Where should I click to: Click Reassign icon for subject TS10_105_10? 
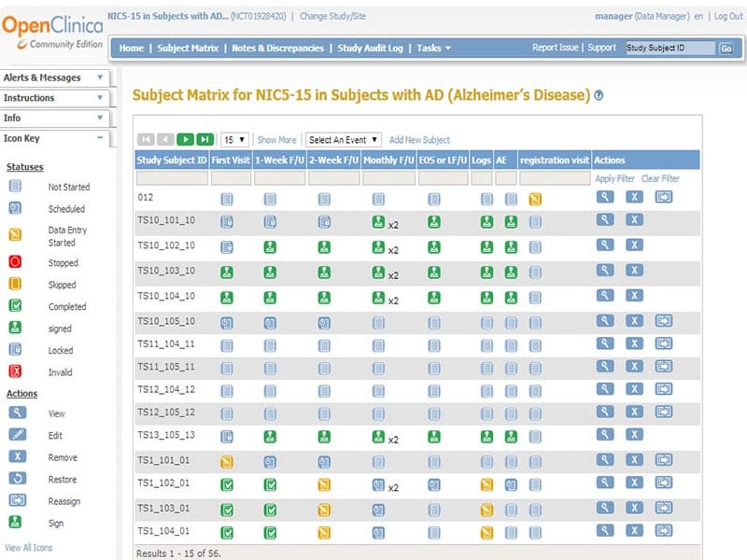click(x=664, y=320)
